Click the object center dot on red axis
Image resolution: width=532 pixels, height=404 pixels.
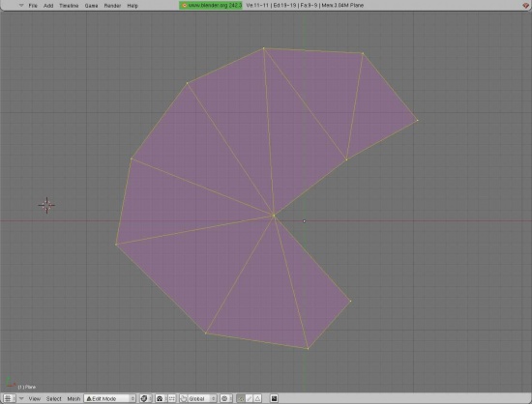(x=304, y=221)
